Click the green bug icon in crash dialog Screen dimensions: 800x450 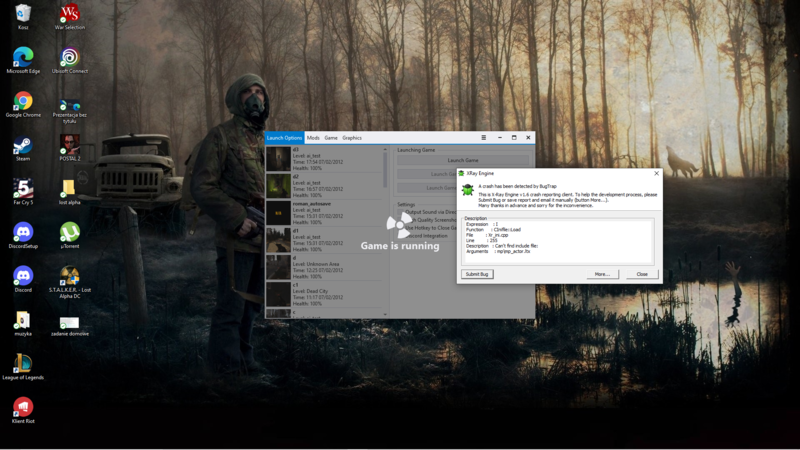coord(467,190)
